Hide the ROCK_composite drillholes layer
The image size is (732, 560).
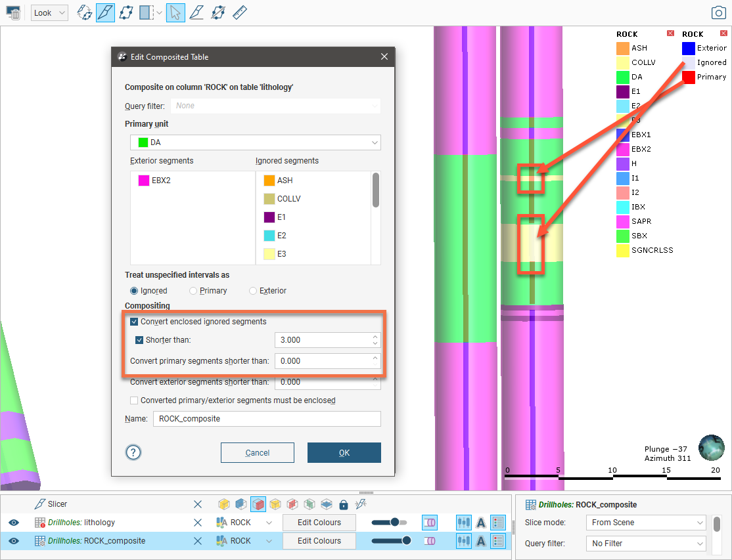(14, 541)
